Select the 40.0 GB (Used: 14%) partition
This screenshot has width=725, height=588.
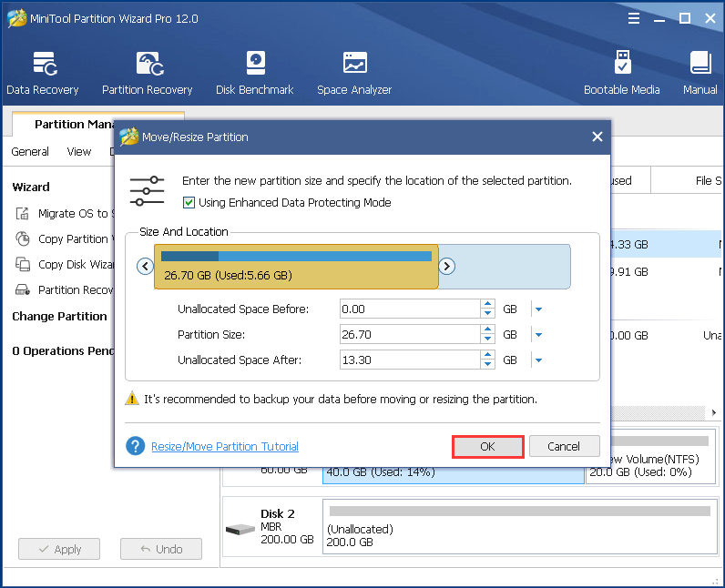pos(454,475)
